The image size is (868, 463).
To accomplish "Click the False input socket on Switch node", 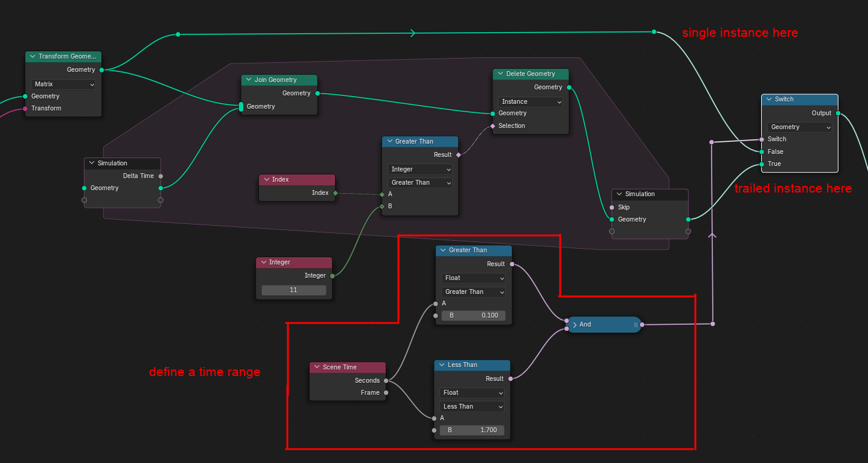I will pos(762,152).
